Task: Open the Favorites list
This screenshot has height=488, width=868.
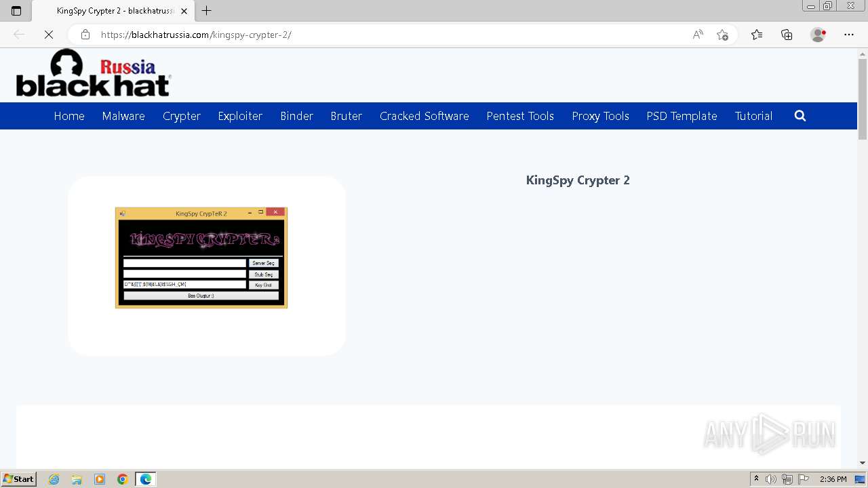Action: (x=757, y=35)
